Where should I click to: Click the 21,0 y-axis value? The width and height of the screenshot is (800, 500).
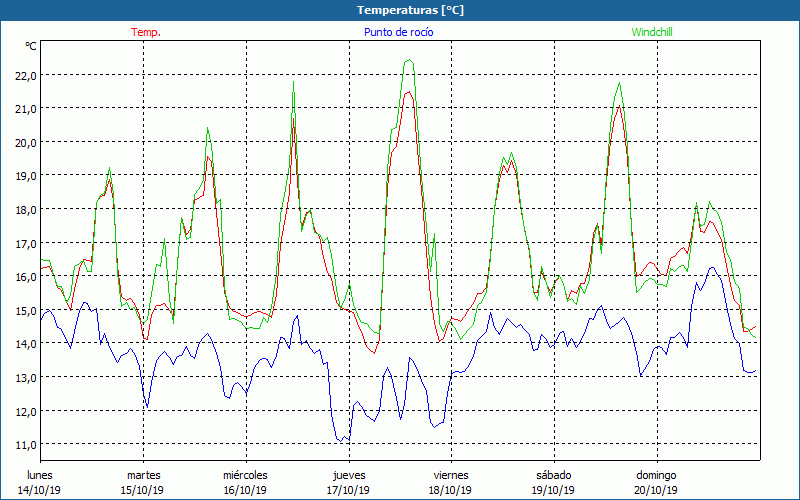[26, 109]
